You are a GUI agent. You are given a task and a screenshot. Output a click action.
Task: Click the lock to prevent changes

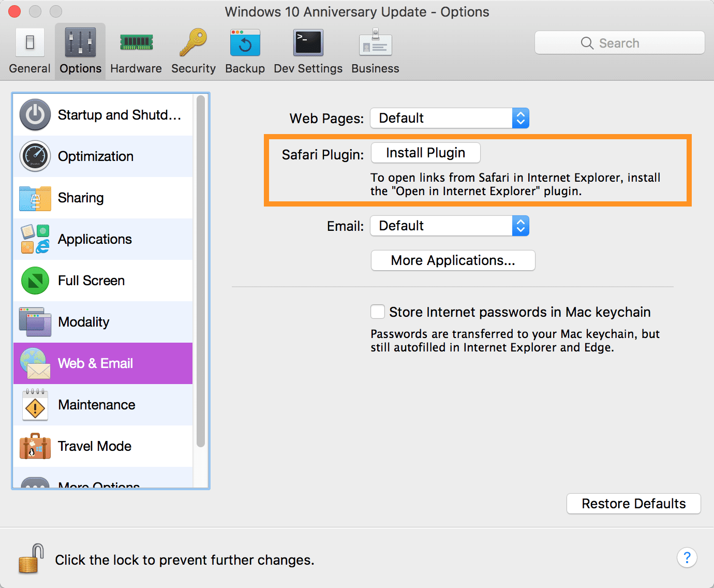32,558
